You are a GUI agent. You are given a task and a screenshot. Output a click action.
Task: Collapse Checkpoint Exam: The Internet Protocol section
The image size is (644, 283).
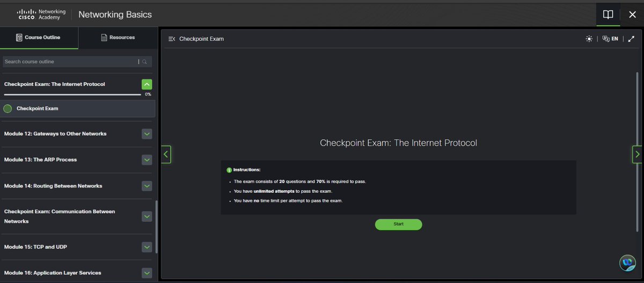point(147,84)
